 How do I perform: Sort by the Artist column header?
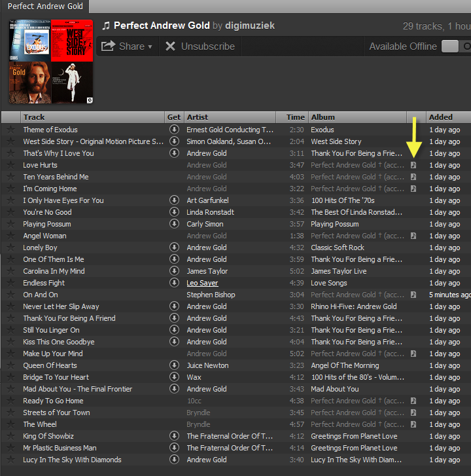tap(230, 117)
